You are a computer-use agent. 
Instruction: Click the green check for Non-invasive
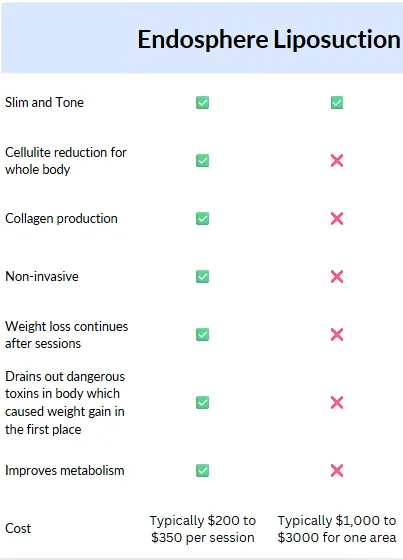[x=203, y=276]
